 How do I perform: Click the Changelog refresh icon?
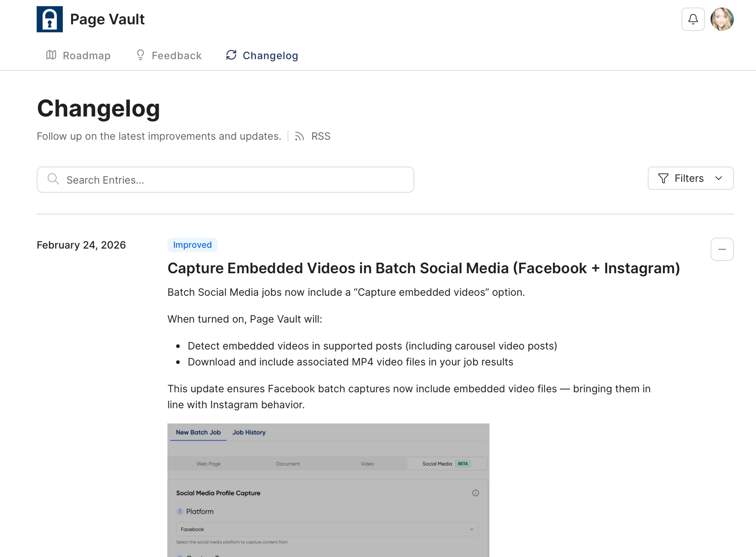[x=231, y=55]
